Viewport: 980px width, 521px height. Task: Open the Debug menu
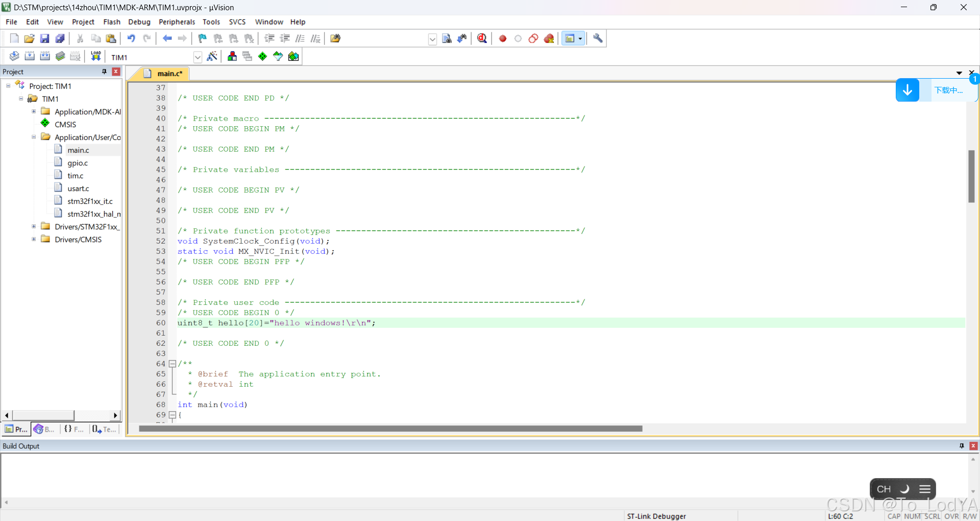[139, 22]
